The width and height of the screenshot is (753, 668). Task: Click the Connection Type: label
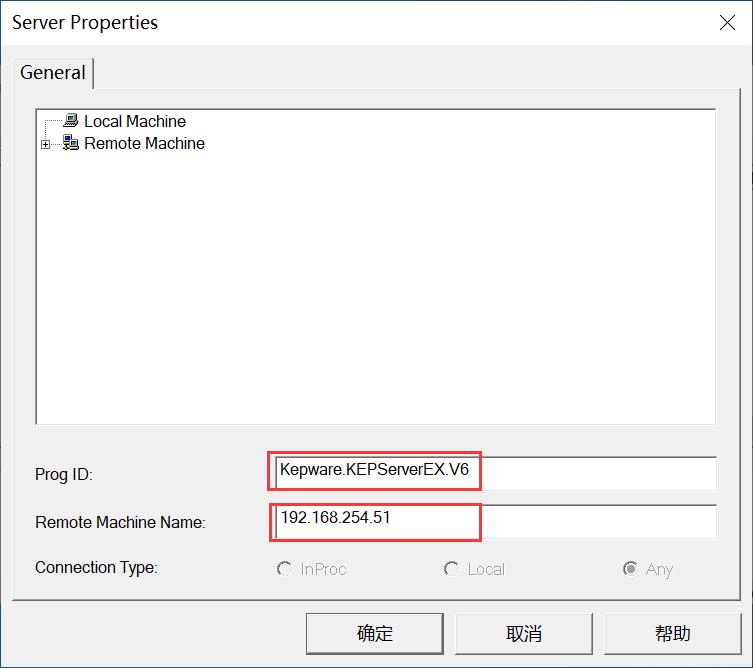(x=96, y=568)
